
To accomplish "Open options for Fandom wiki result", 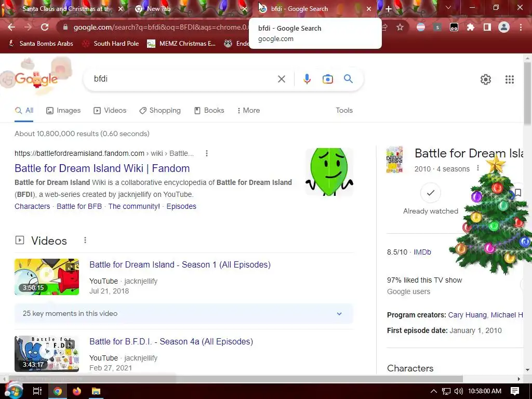I will point(207,153).
